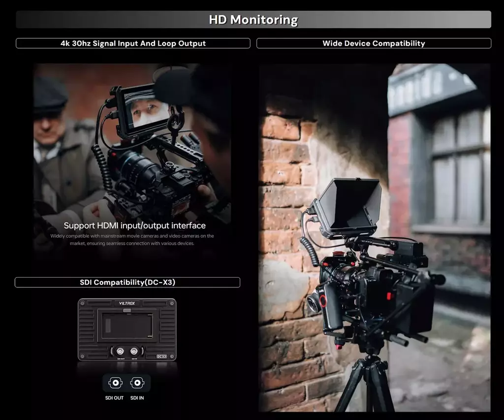Open the Wide Device Compatibility section
504x420 pixels.
[x=374, y=43]
